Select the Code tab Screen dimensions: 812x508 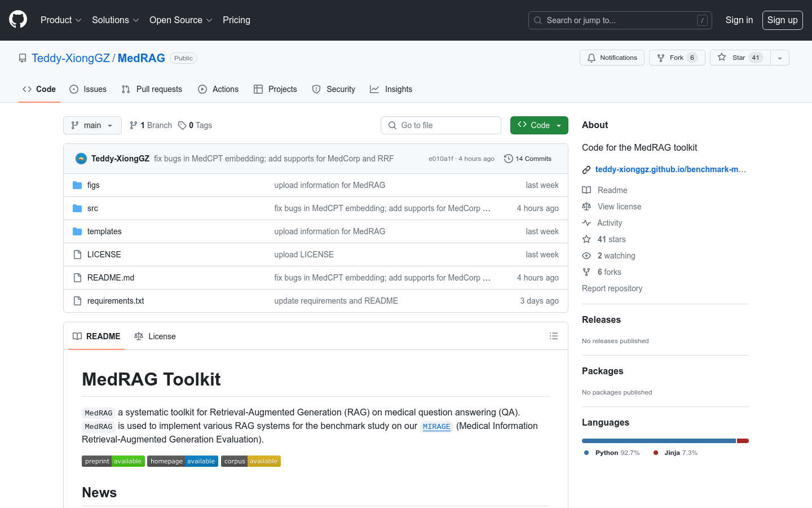39,89
